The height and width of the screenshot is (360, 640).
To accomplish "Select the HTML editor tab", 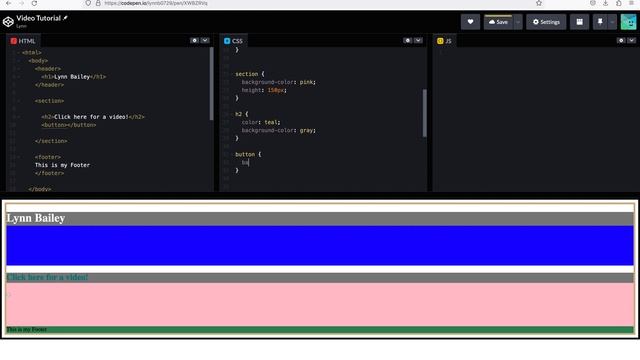I will tap(23, 41).
